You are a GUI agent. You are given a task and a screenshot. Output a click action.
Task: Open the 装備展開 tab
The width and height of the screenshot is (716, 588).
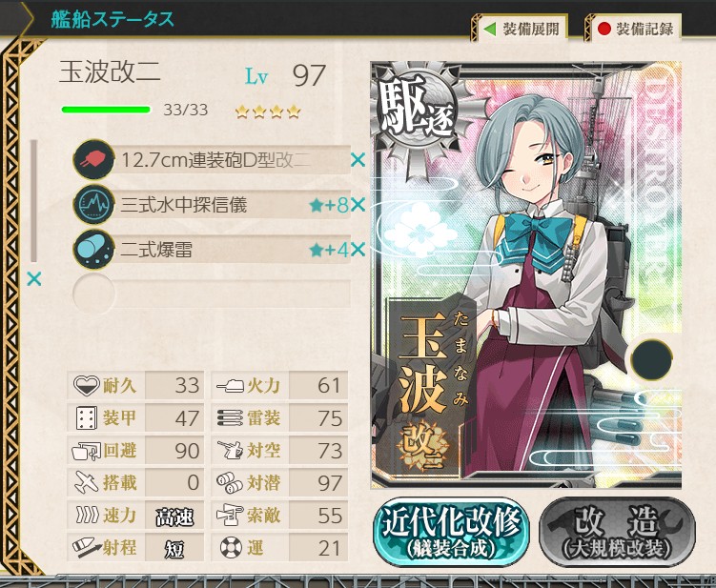(x=522, y=30)
